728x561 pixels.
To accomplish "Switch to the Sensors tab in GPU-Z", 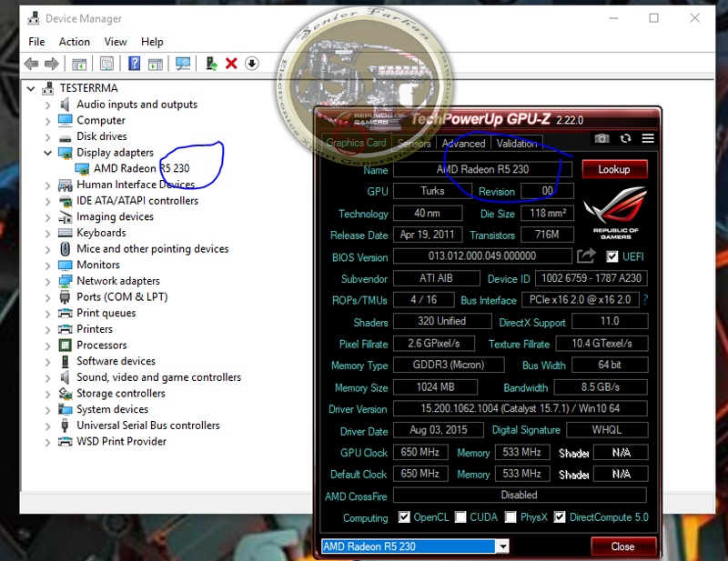I will coord(414,143).
